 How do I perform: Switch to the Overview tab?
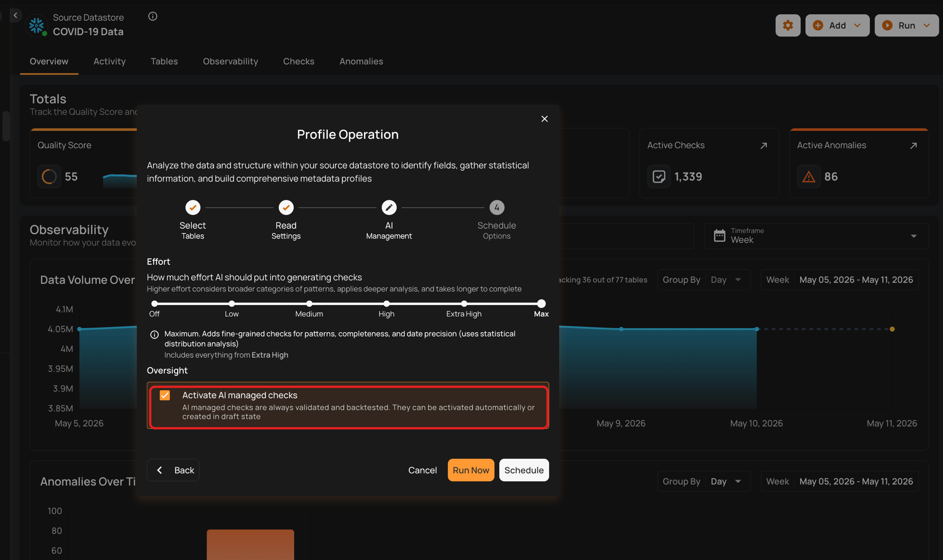click(x=49, y=61)
